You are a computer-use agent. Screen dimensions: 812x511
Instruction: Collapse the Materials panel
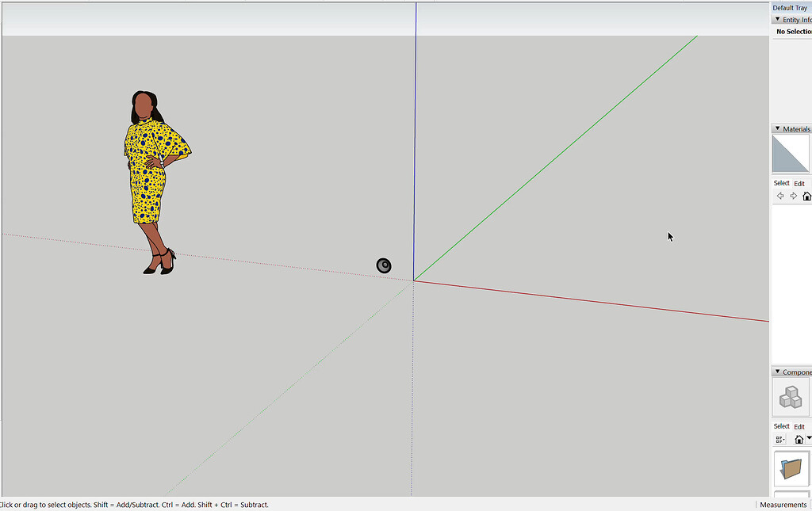pos(778,128)
